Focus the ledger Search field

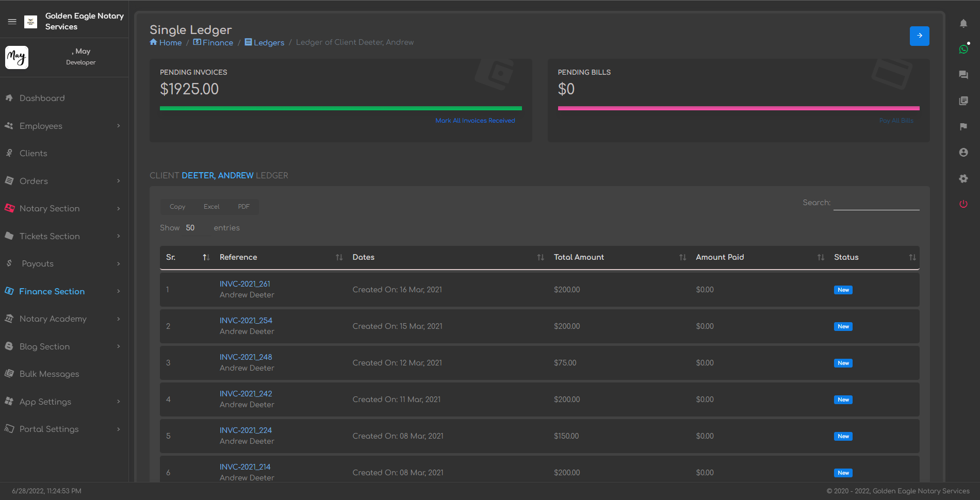(x=876, y=203)
